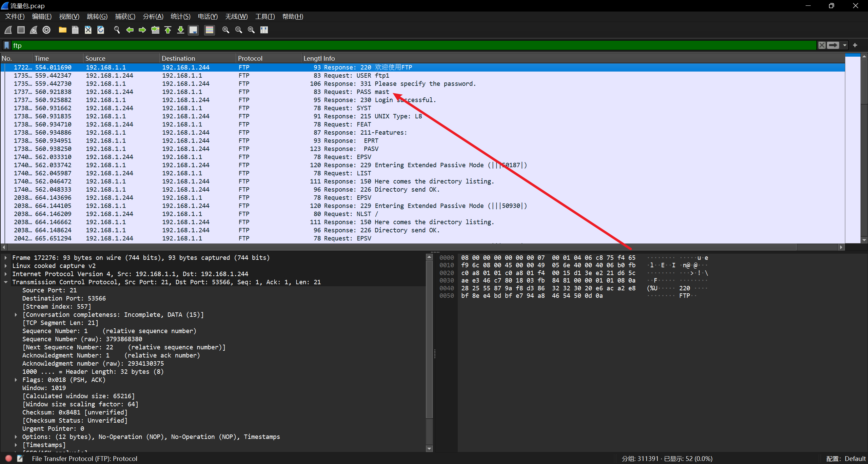Click the Protocol column header
The height and width of the screenshot is (464, 868).
point(250,58)
